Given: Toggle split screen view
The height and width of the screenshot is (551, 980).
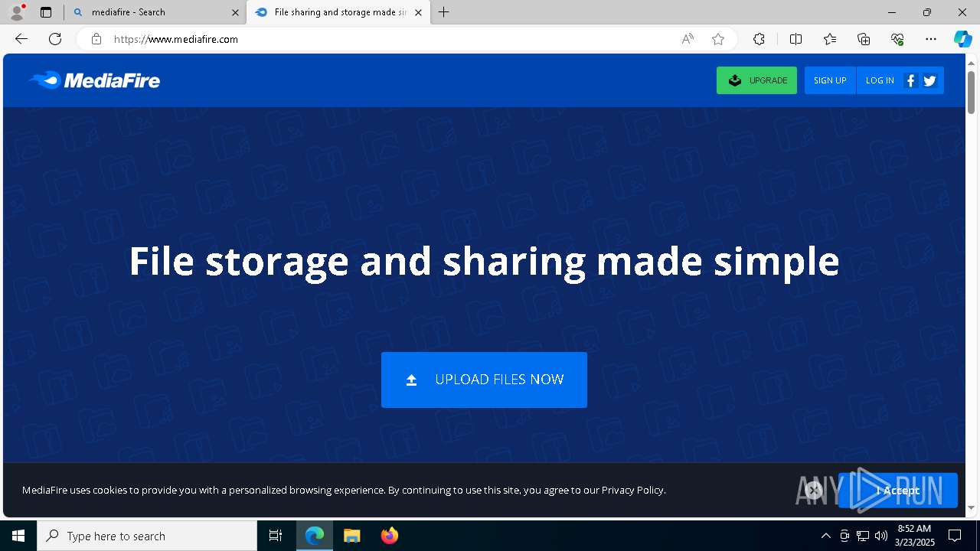Looking at the screenshot, I should tap(795, 39).
